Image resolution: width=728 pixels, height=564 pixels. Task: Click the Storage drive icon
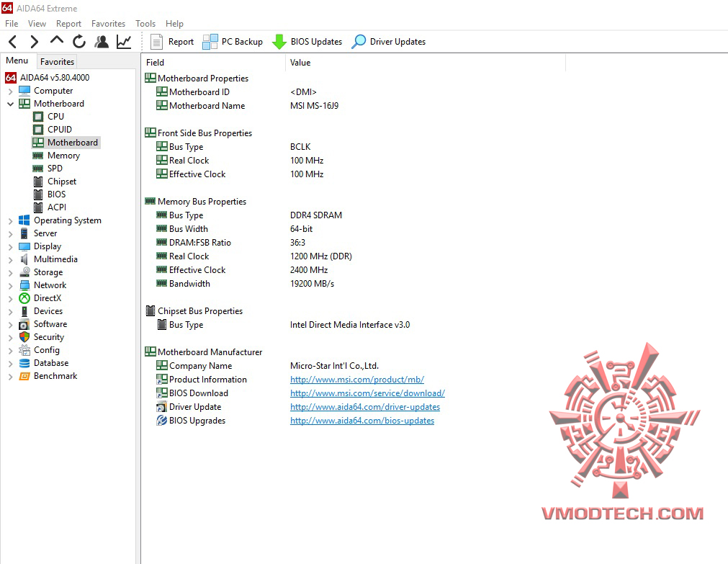click(x=24, y=272)
